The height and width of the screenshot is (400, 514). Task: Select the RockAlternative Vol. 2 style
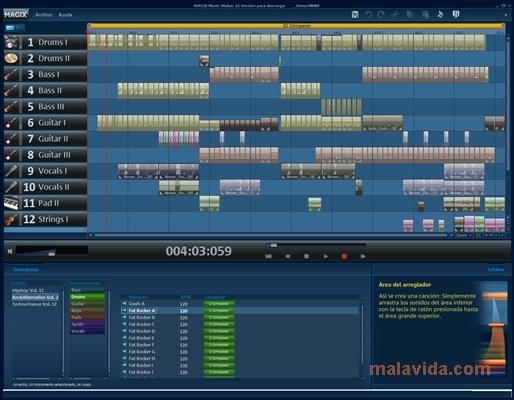(x=35, y=297)
